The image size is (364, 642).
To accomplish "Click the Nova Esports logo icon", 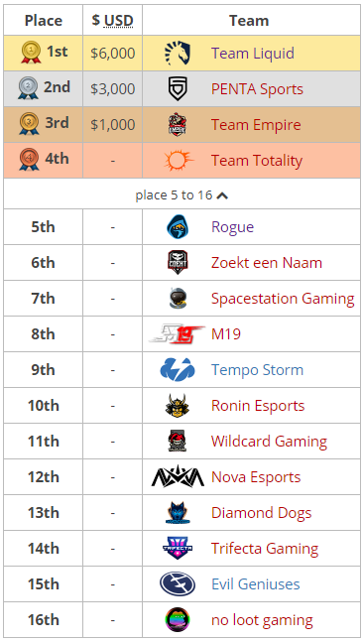I will [x=178, y=476].
